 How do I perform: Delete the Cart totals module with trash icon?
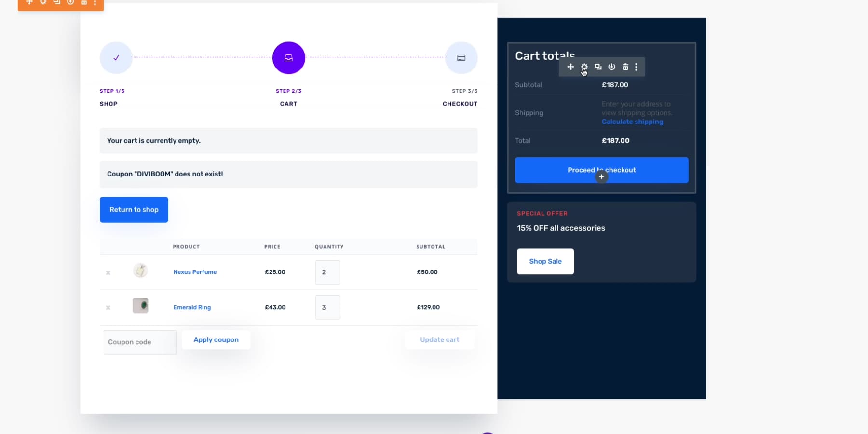tap(625, 67)
